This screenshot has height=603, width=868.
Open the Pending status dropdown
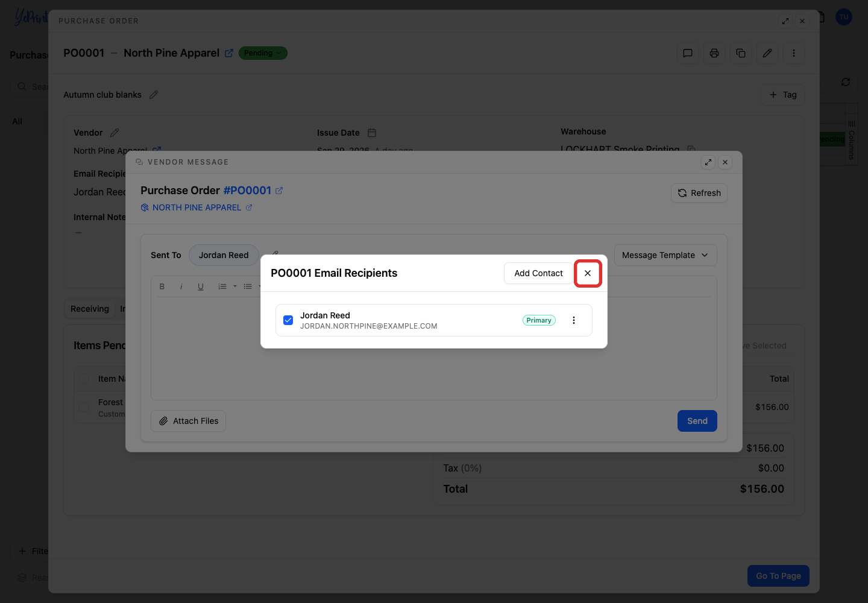coord(263,53)
